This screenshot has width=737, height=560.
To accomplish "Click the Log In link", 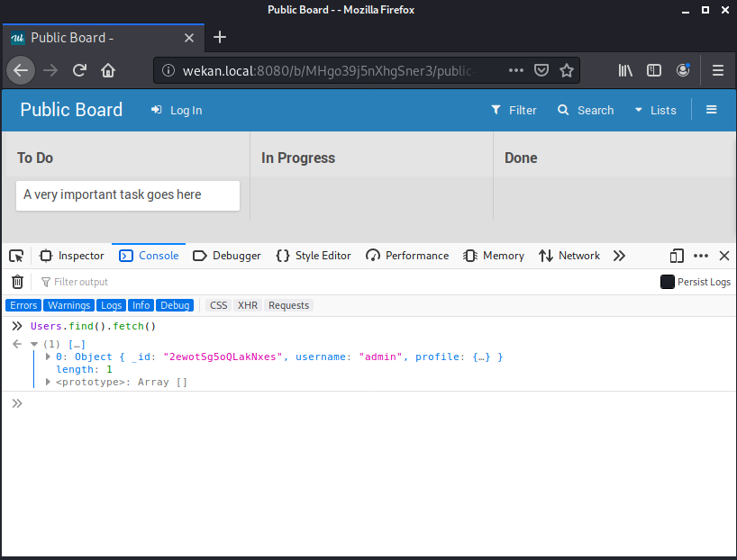I will 177,110.
